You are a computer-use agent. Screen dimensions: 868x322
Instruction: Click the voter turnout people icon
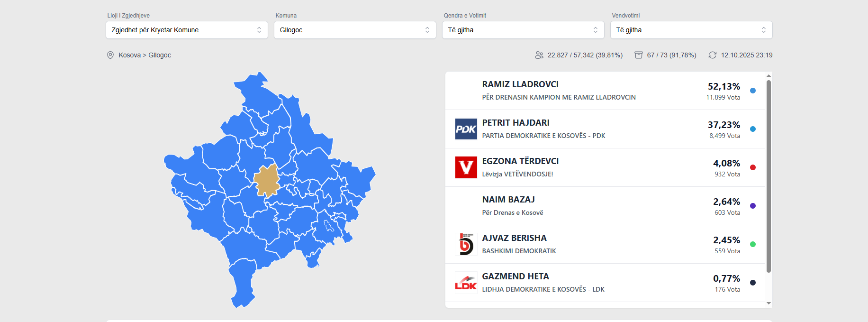539,55
